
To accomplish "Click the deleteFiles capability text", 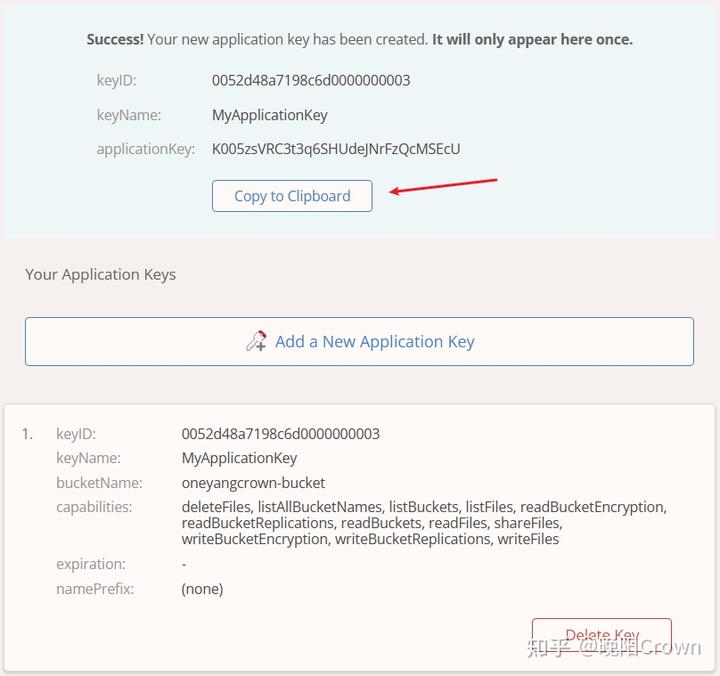I will coord(217,507).
